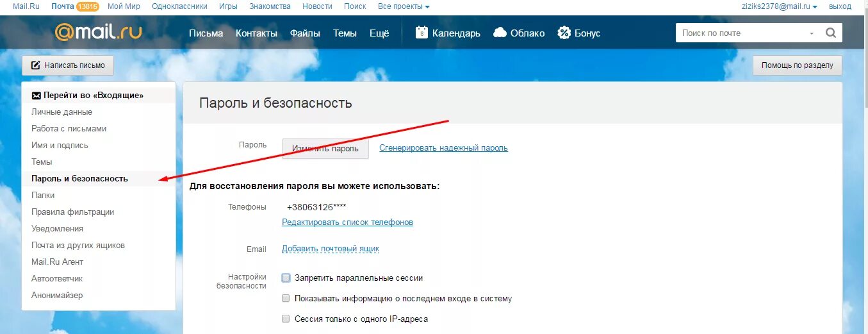
Task: Click the «Поиск по почте» search field
Action: coord(742,33)
